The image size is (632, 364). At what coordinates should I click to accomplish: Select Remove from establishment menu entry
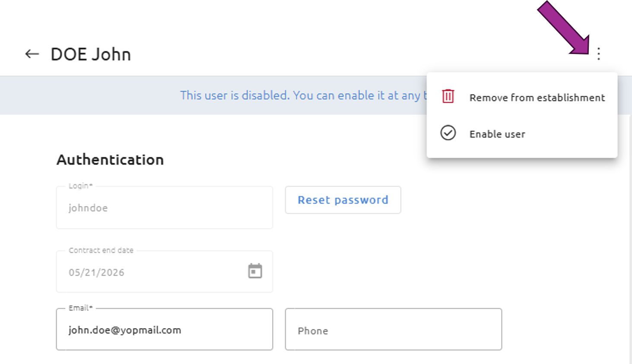pos(522,97)
